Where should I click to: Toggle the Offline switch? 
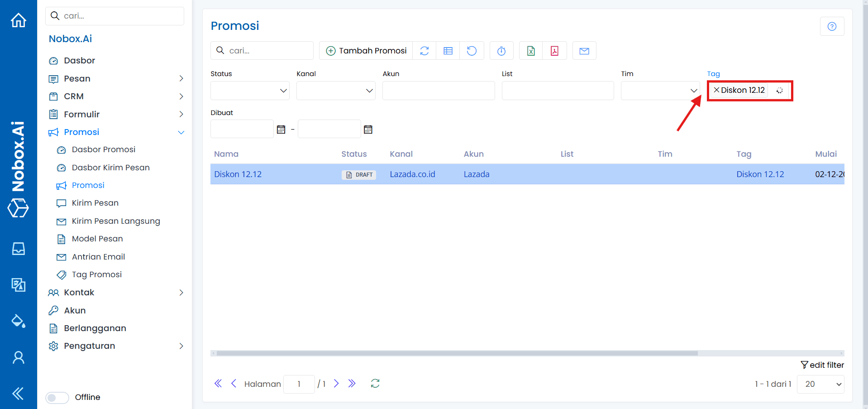(x=57, y=397)
